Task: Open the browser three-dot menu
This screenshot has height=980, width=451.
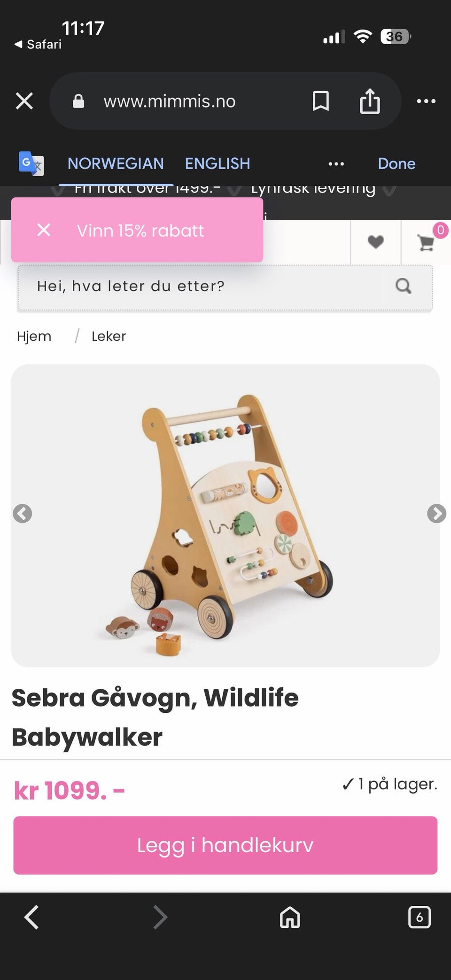Action: (x=426, y=101)
